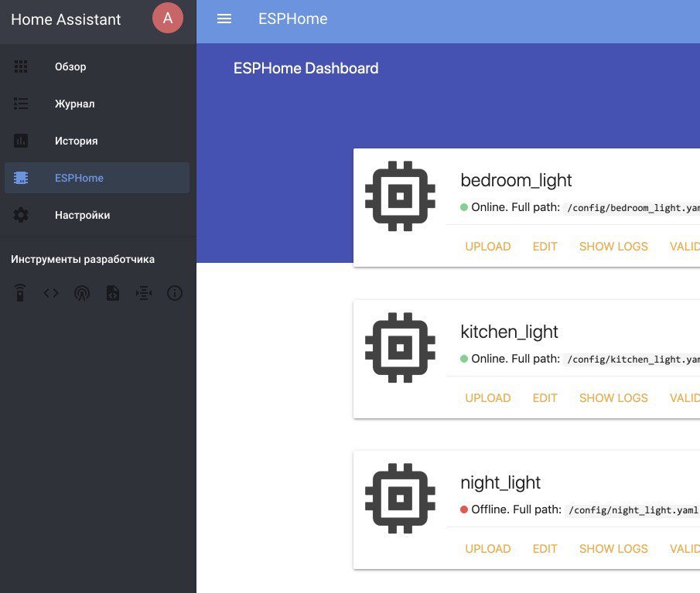Viewport: 700px width, 593px height.
Task: Go to Обзор in the sidebar
Action: point(97,66)
